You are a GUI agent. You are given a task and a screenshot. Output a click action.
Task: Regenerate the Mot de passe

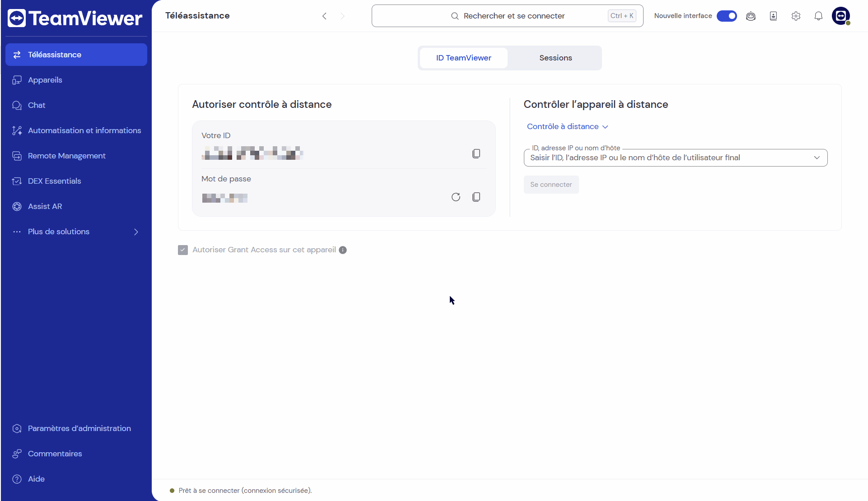tap(456, 197)
